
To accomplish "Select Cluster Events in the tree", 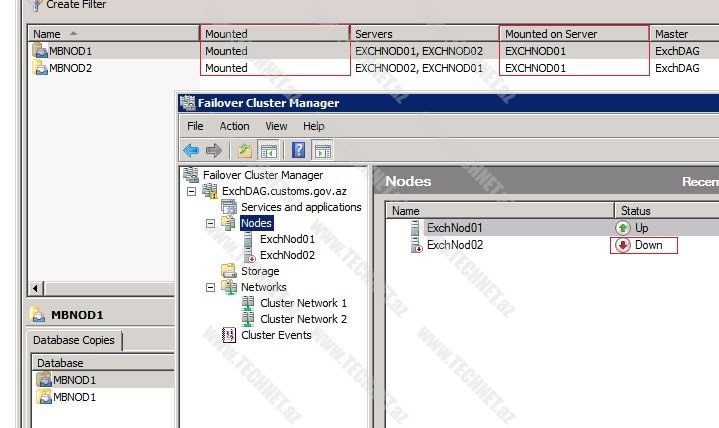I will point(276,335).
